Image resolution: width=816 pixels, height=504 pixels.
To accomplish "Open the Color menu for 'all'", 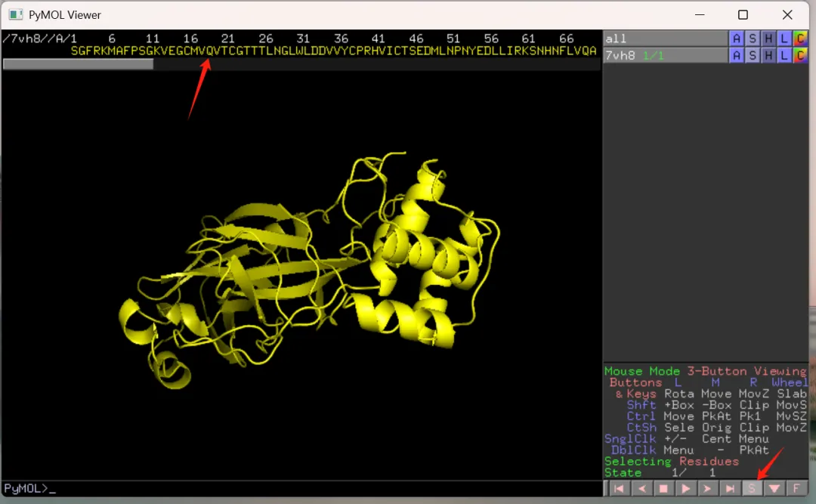I will [x=800, y=38].
